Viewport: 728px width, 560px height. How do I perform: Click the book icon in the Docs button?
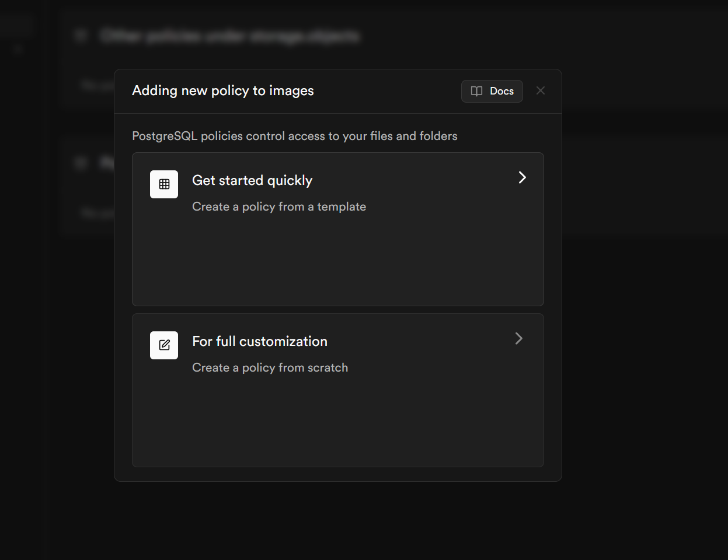click(x=477, y=91)
